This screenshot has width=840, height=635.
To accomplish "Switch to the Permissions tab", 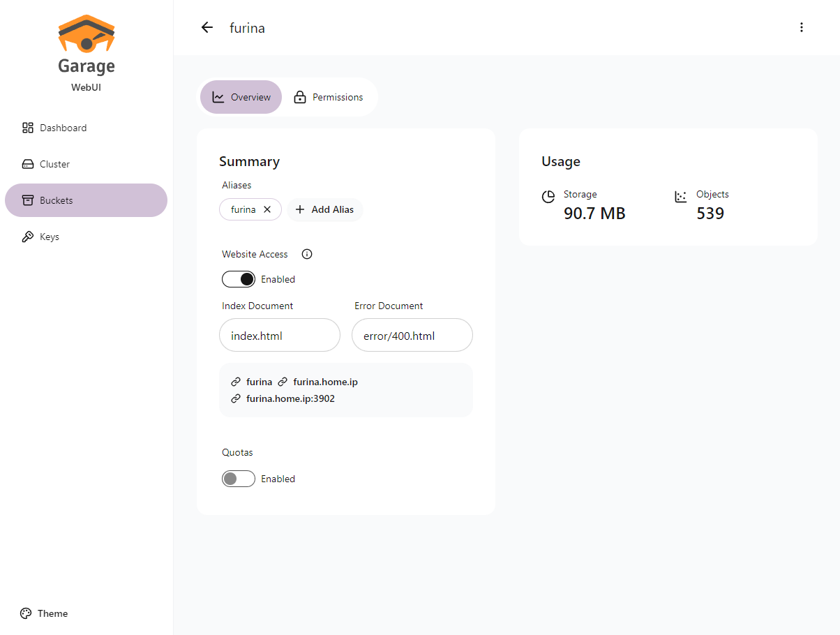I will point(329,97).
